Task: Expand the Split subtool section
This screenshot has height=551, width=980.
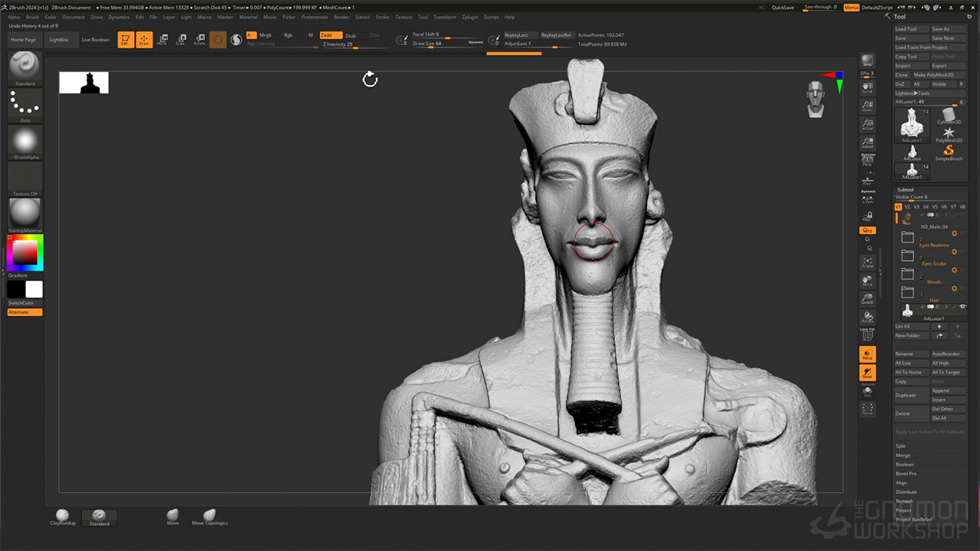Action: point(901,446)
